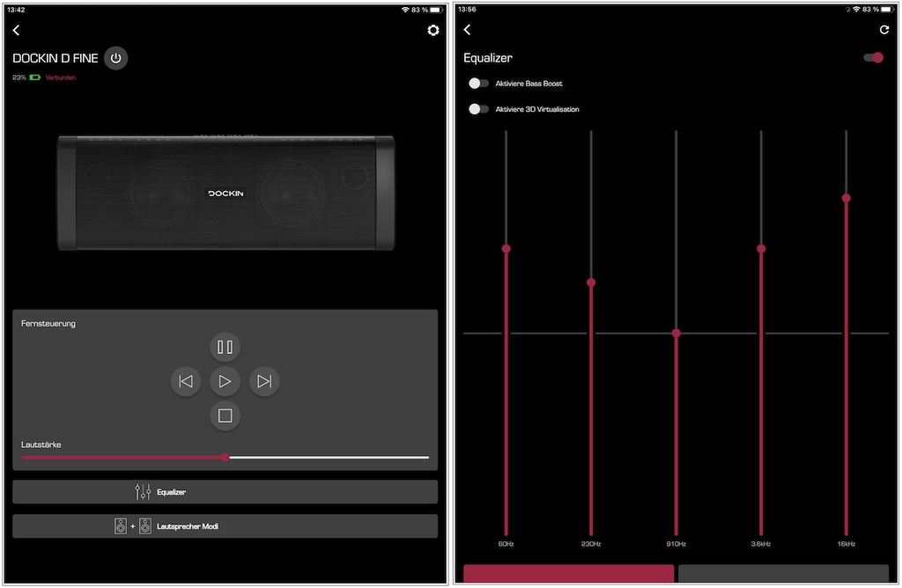Stop playback with the square button

[x=225, y=415]
